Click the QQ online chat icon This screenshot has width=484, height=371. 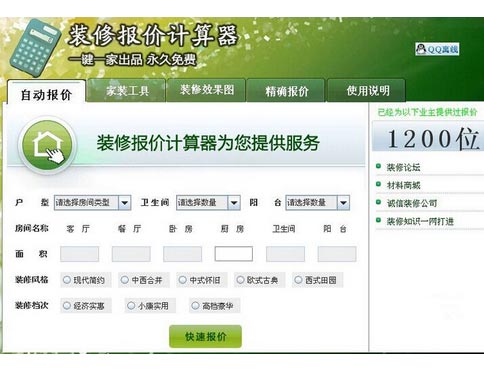click(x=437, y=49)
